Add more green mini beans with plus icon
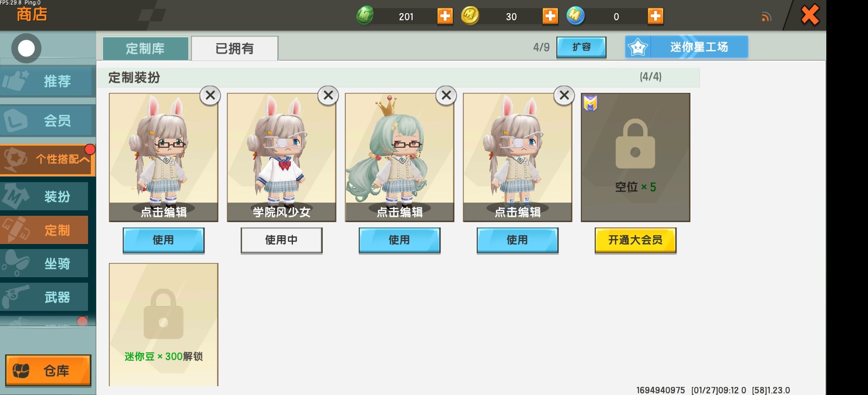This screenshot has width=868, height=395. [445, 16]
